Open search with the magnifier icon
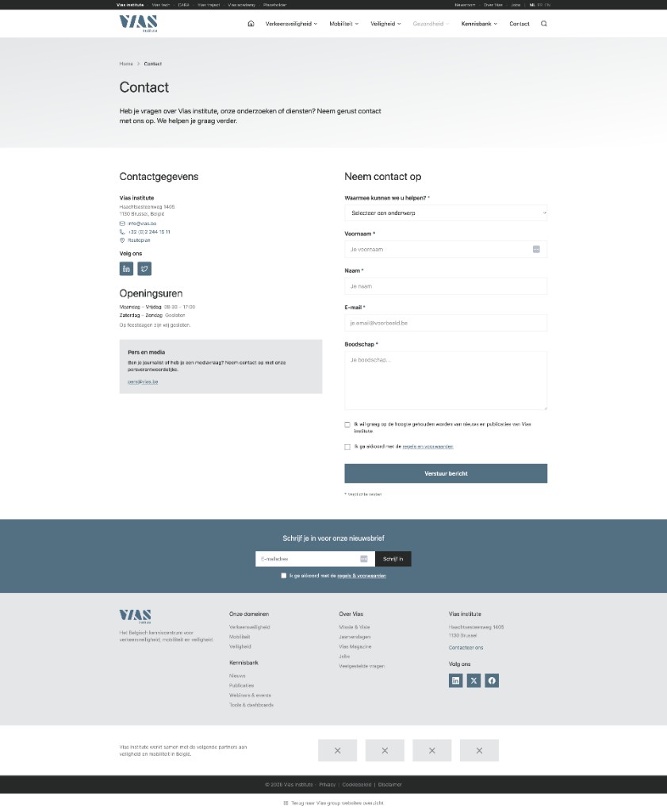Viewport: 667px width, 812px height. pos(543,24)
